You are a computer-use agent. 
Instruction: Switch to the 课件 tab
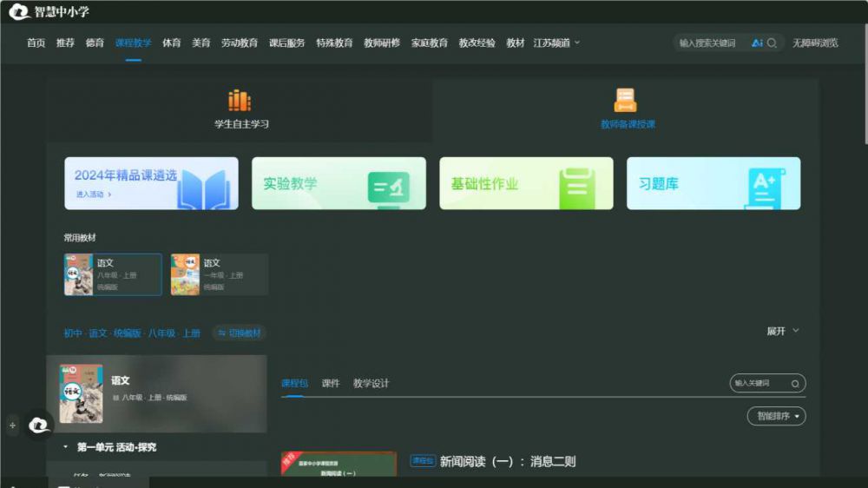[x=331, y=383]
